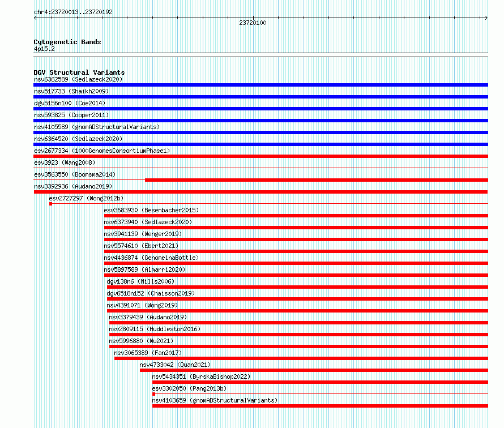Click nsv4733042 (Quan2021) label

coord(175,365)
